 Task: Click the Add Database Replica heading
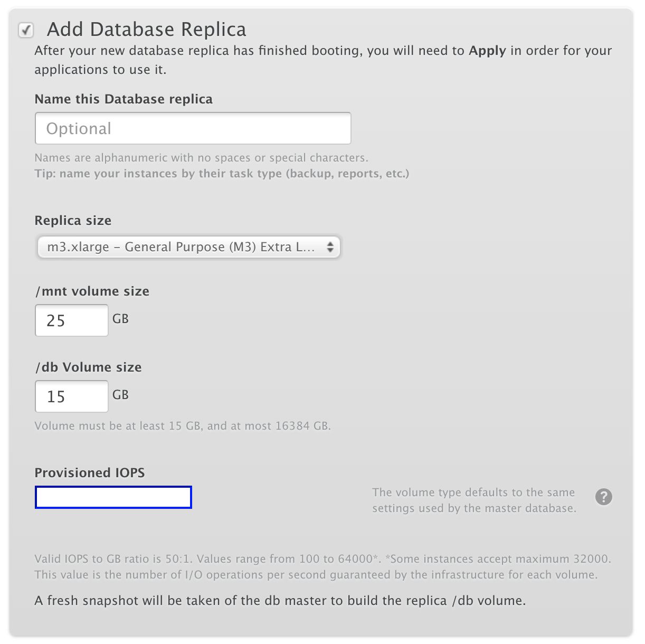pos(147,29)
